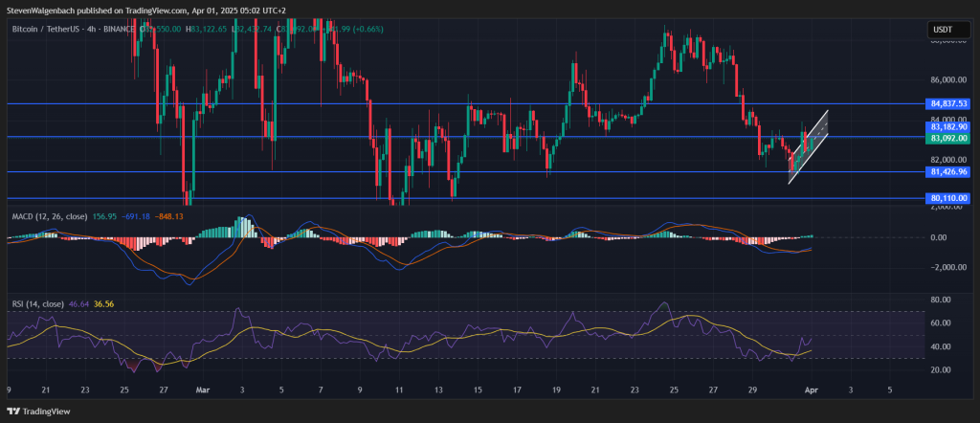Viewport: 980px width, 423px height.
Task: Click the MACD histogram value 156.95
Action: coord(101,215)
